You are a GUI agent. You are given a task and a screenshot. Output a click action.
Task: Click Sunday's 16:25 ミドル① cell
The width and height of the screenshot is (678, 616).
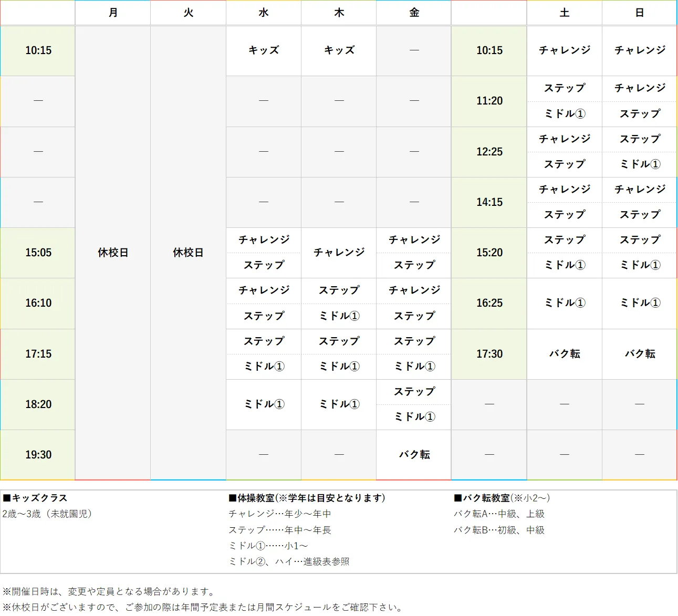point(639,303)
